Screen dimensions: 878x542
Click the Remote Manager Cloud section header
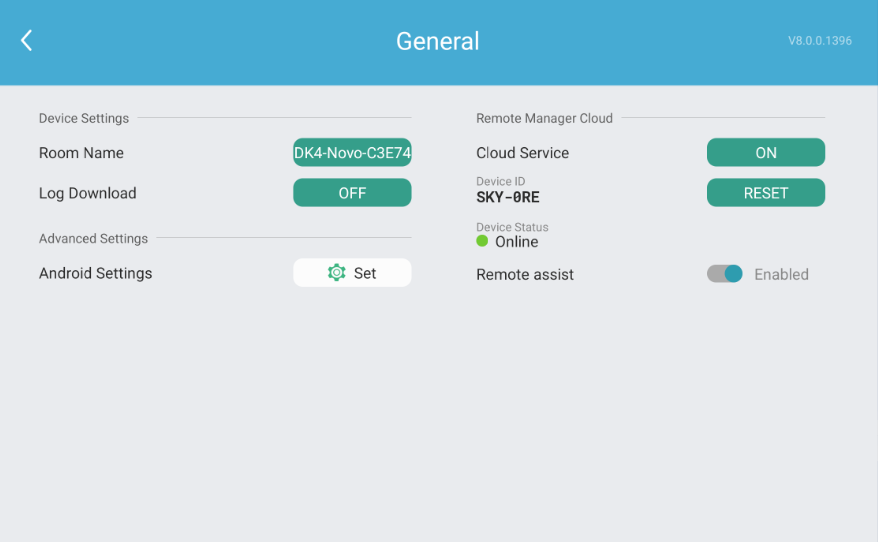click(x=544, y=118)
